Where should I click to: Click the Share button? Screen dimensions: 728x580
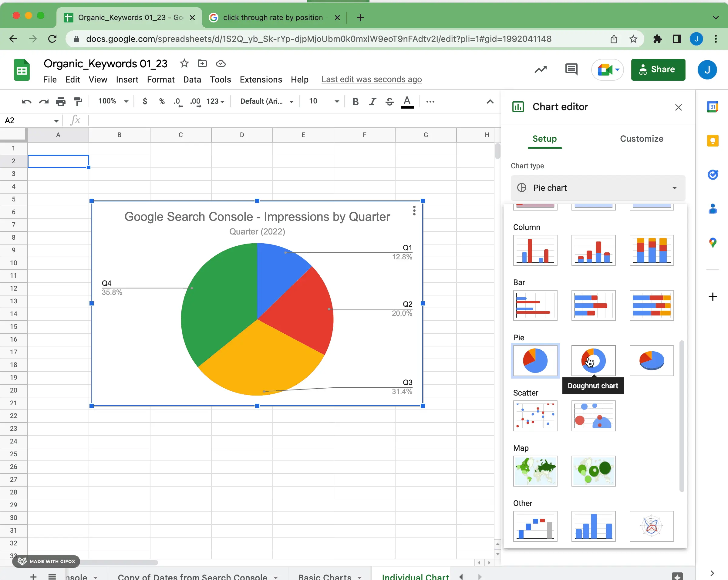(x=658, y=69)
